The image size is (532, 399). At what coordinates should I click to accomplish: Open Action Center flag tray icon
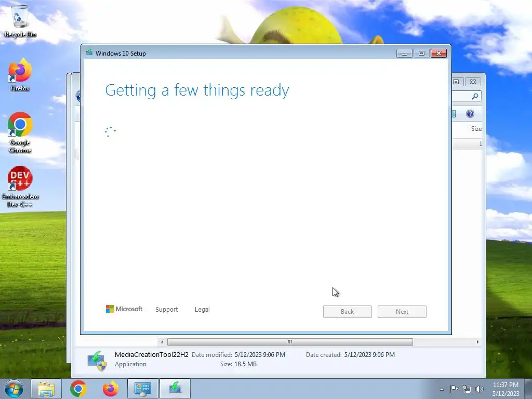(454, 389)
